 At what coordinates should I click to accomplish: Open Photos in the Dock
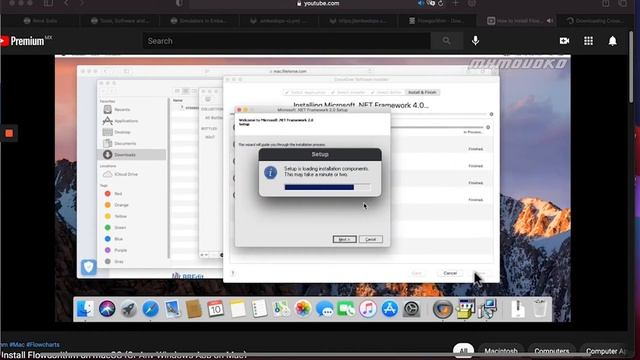[302, 309]
